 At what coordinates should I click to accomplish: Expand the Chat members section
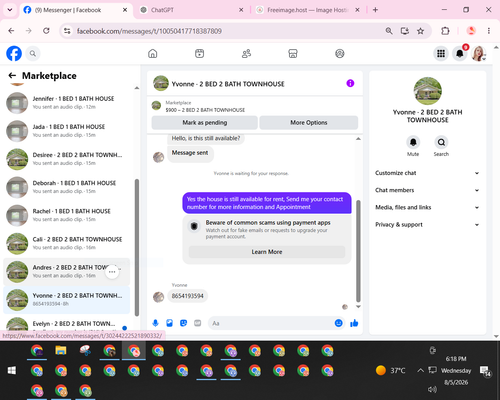427,190
